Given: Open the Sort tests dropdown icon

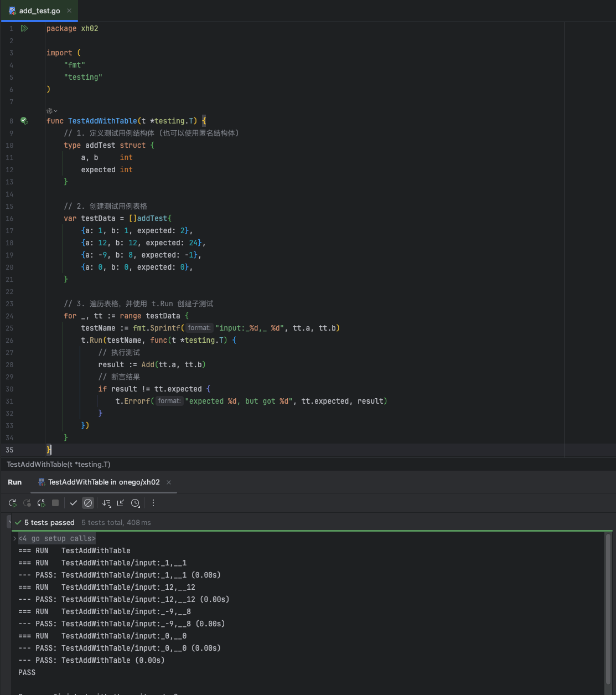Looking at the screenshot, I should pos(107,503).
